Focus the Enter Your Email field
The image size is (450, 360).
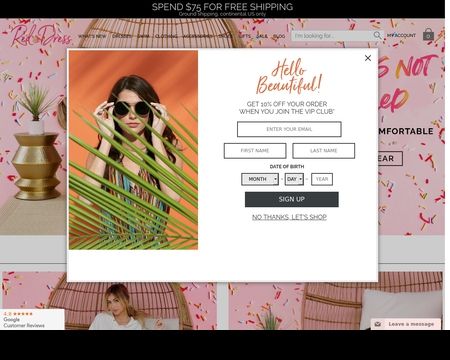(289, 129)
